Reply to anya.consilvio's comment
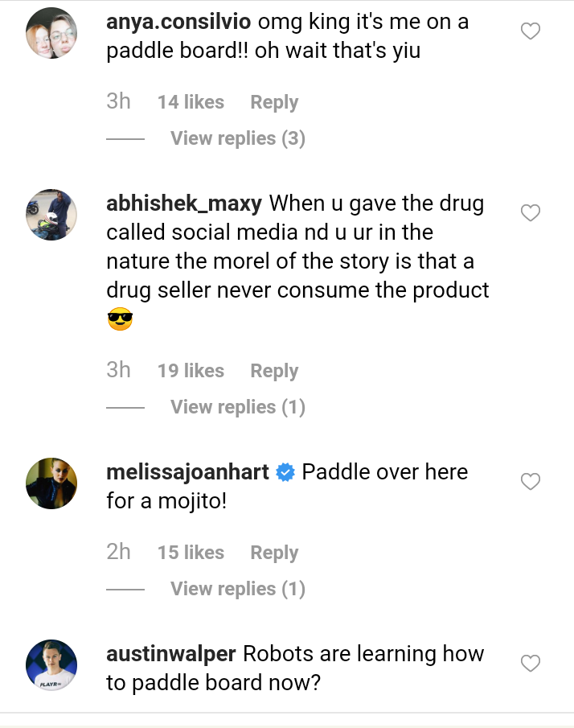Image resolution: width=574 pixels, height=728 pixels. point(274,102)
